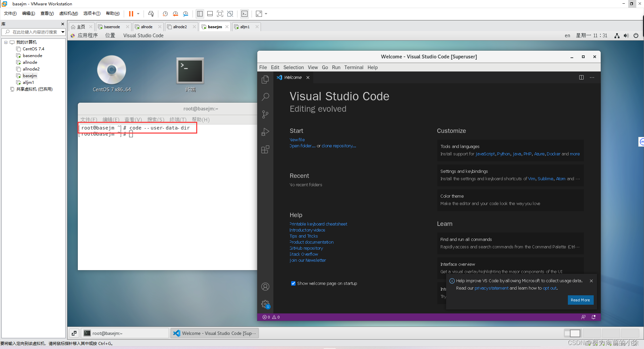
Task: Open the stretch mode dropdown arrow
Action: (x=266, y=14)
